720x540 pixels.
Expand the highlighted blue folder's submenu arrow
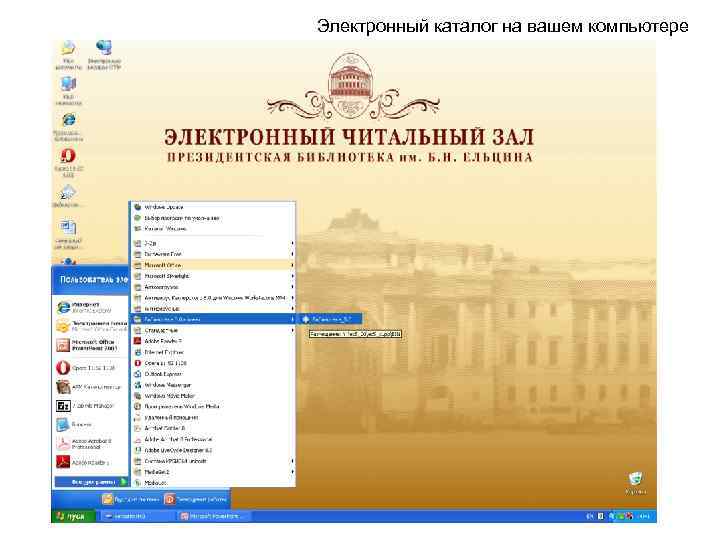pos(292,319)
